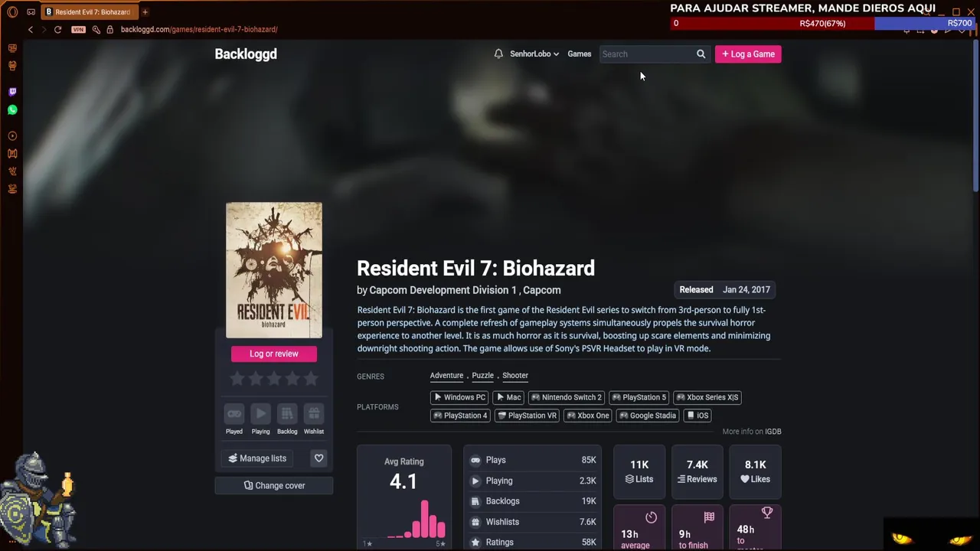Open Capcom Development Division 1 developer link

pyautogui.click(x=443, y=290)
